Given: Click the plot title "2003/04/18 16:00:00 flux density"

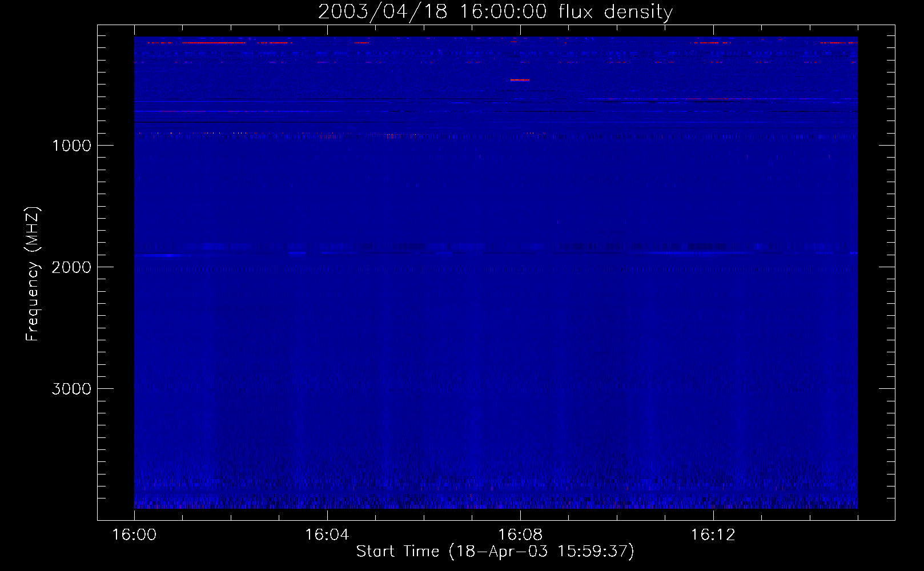Looking at the screenshot, I should pos(495,12).
